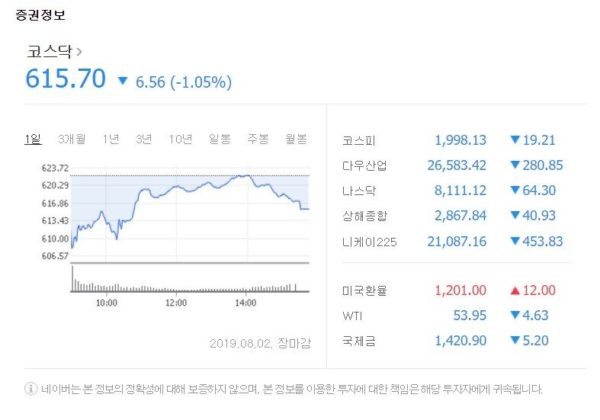Select the 월봉 monthly chart tab

coord(296,138)
